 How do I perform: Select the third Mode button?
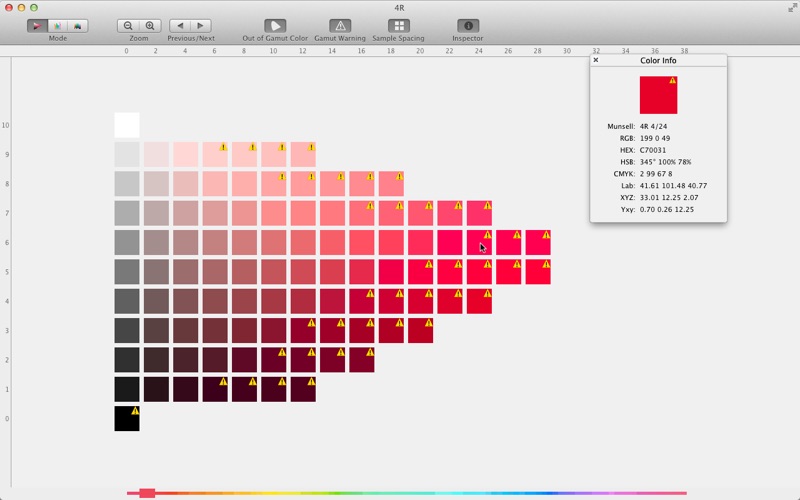pos(78,26)
